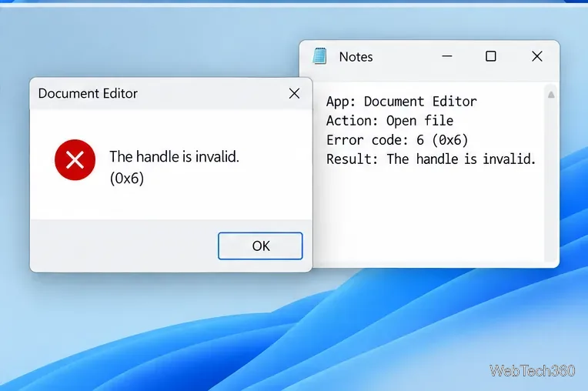Click "The handle is invalid." dialog message

coord(174,157)
